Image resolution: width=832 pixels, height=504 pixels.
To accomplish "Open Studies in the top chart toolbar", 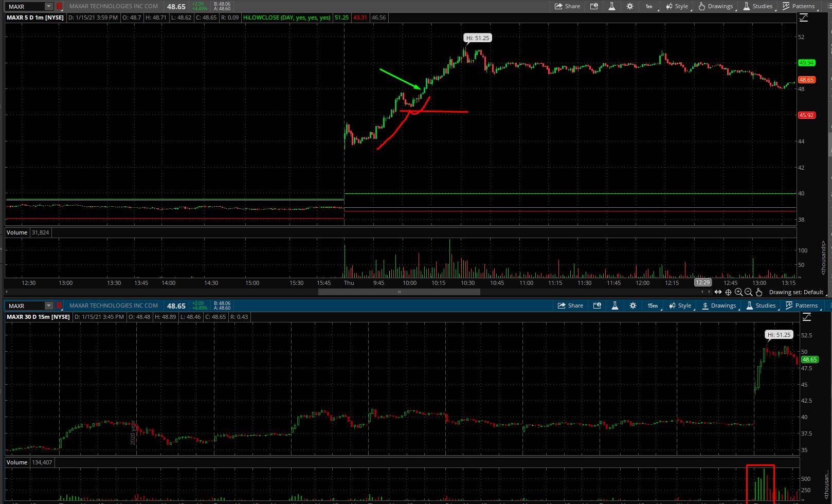I will point(757,6).
